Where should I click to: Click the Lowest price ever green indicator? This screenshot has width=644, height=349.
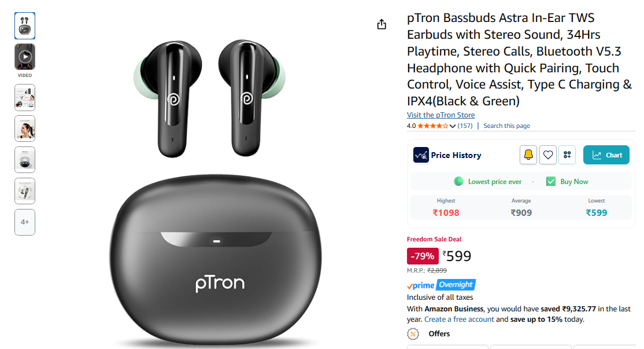[x=458, y=181]
